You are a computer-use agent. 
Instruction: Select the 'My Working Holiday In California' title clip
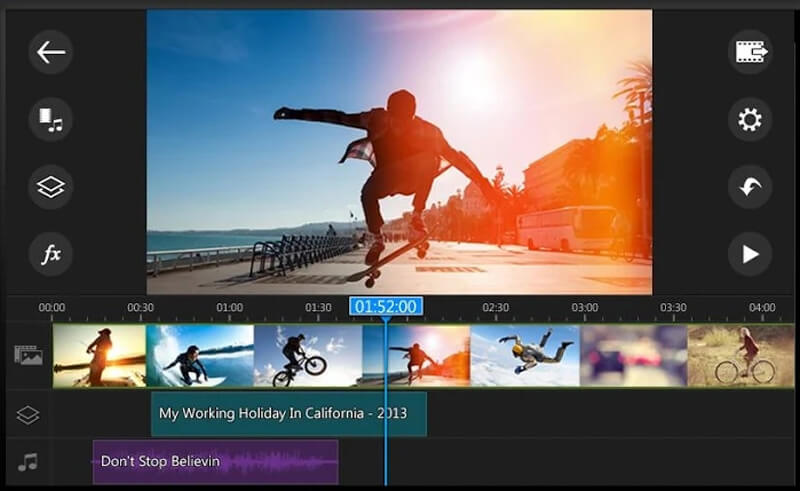(x=288, y=414)
